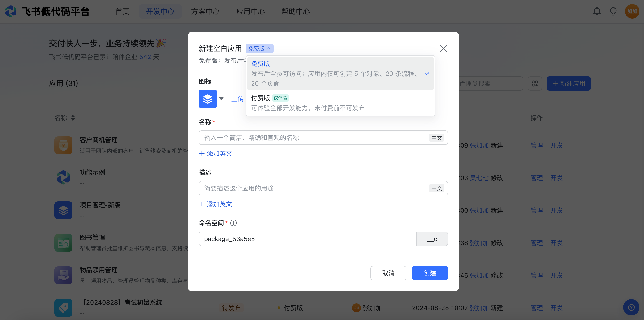Screen dimensions: 644x320
Task: Click the 取消 button
Action: pyautogui.click(x=388, y=273)
